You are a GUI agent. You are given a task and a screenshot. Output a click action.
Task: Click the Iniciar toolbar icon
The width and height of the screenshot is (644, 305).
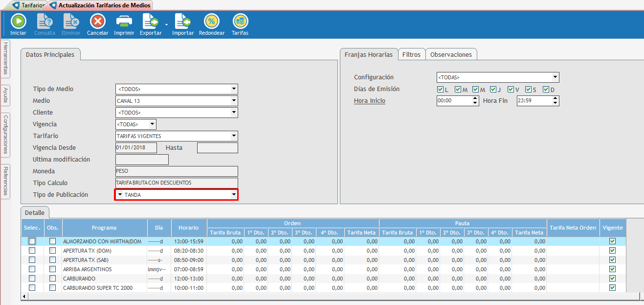[x=18, y=22]
